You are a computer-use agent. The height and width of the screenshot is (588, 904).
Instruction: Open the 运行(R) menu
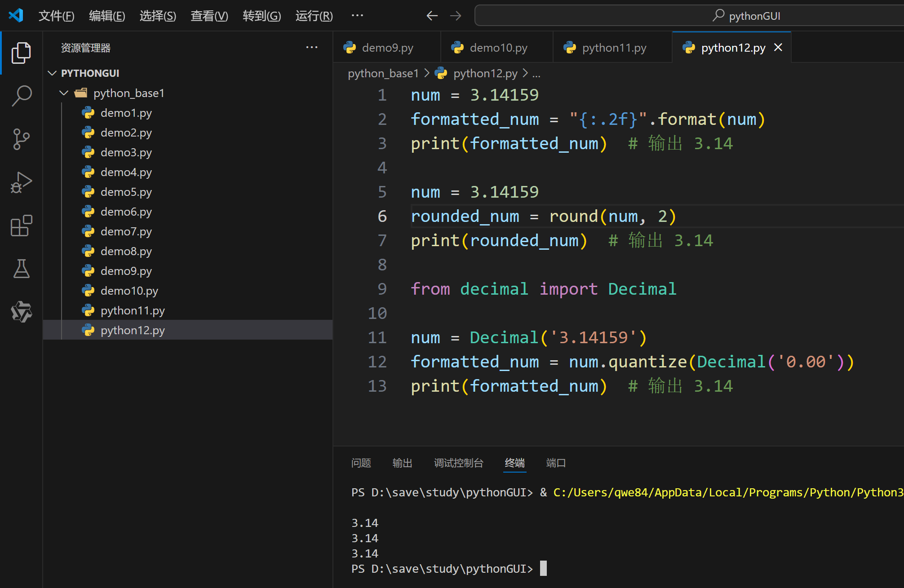point(314,16)
